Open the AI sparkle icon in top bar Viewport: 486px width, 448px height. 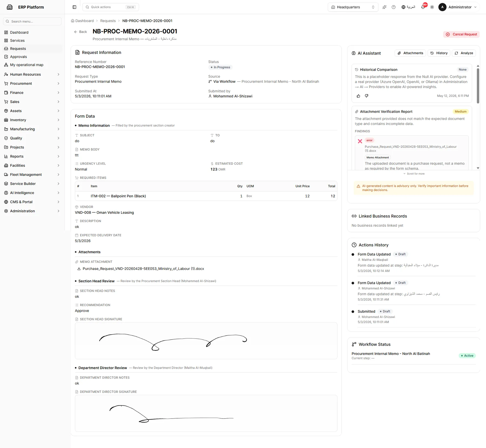(x=384, y=7)
